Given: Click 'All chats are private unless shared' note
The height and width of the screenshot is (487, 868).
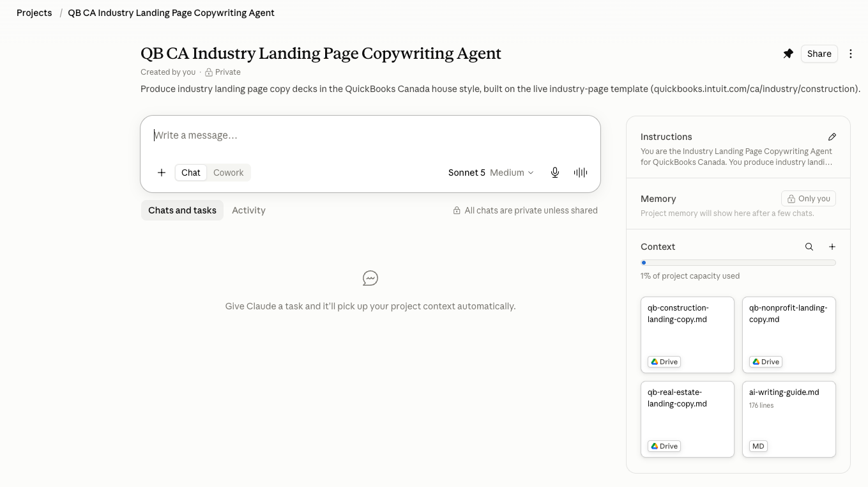Looking at the screenshot, I should pyautogui.click(x=526, y=210).
